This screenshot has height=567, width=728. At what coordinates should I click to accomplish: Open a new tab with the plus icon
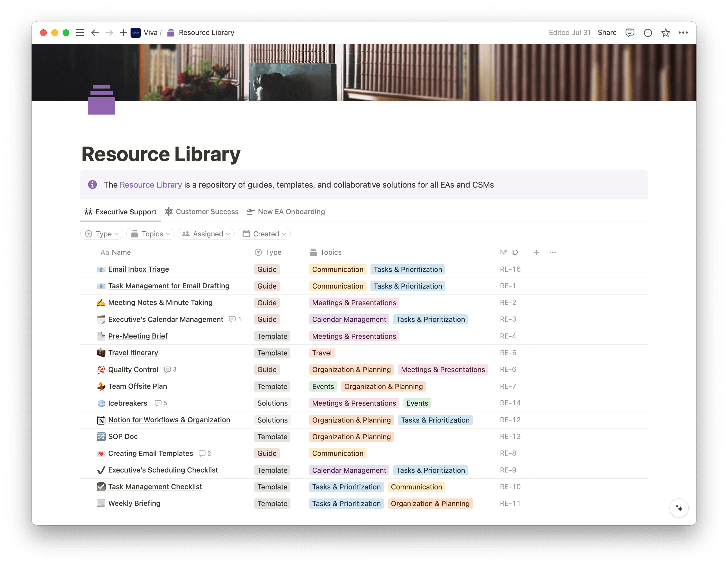[123, 32]
